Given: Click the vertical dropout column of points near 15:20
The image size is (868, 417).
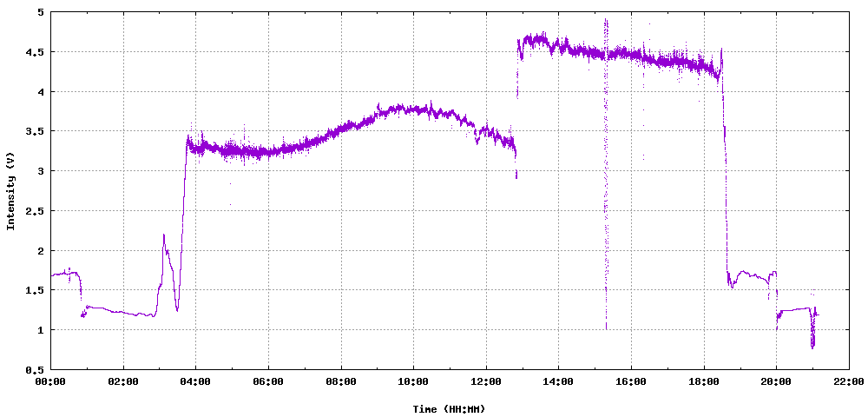Looking at the screenshot, I should [x=606, y=172].
